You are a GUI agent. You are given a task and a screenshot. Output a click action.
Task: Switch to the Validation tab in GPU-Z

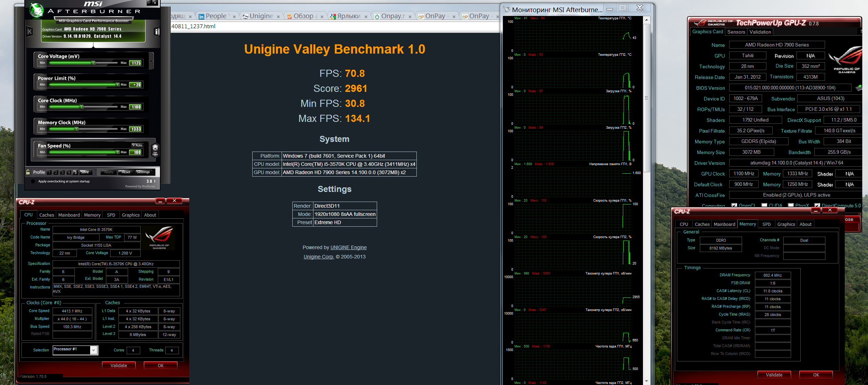tap(760, 32)
